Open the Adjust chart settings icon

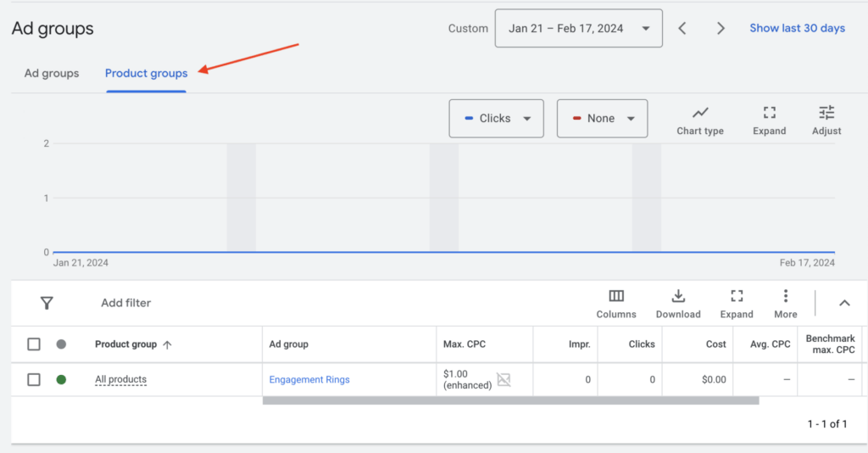tap(826, 113)
